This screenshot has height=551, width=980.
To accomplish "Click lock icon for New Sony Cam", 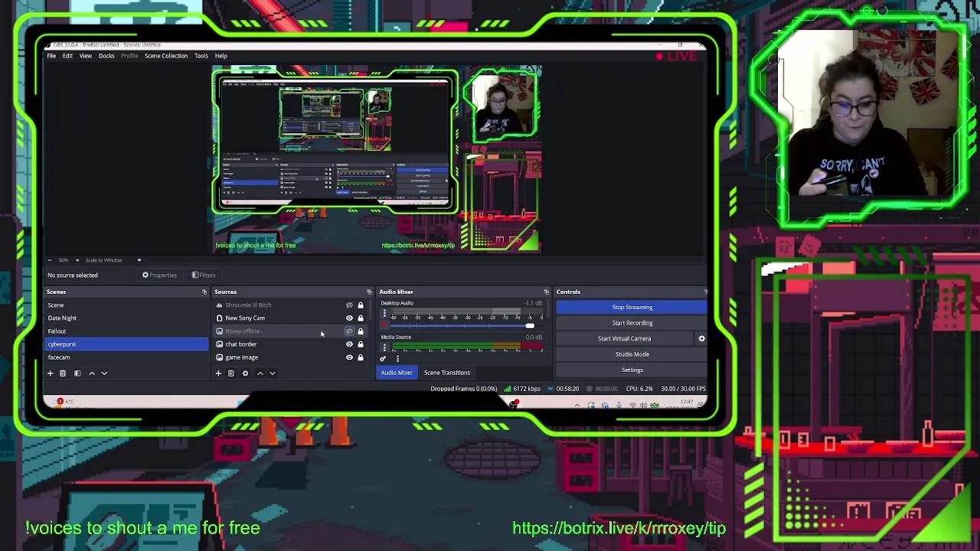I will [x=361, y=318].
